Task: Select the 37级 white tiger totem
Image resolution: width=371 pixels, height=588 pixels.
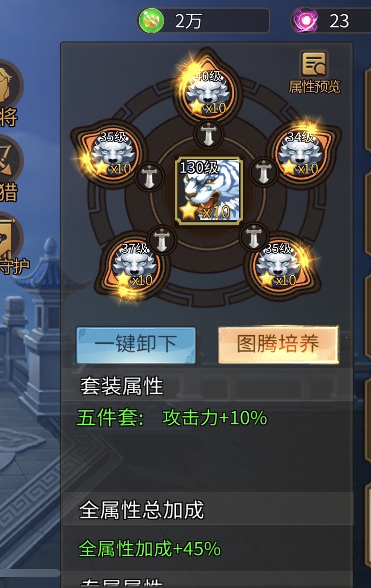Action: click(135, 265)
